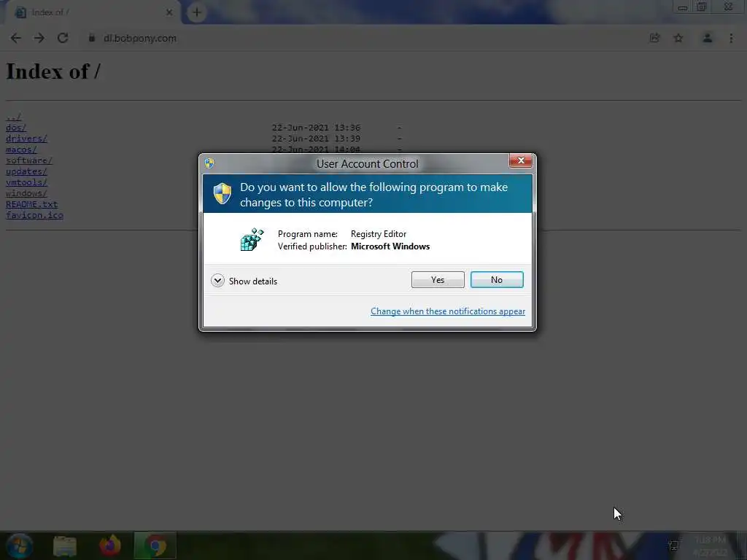The width and height of the screenshot is (747, 560).
Task: Click the UAC shield icon in dialog header
Action: click(x=222, y=193)
